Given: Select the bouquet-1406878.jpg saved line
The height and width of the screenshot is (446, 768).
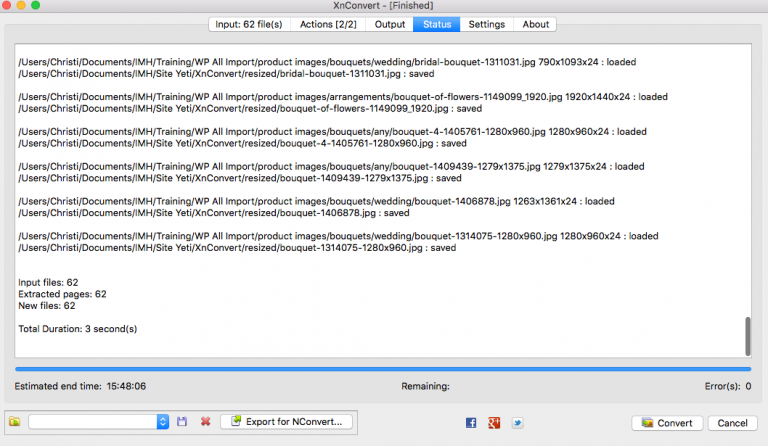Looking at the screenshot, I should (x=214, y=213).
